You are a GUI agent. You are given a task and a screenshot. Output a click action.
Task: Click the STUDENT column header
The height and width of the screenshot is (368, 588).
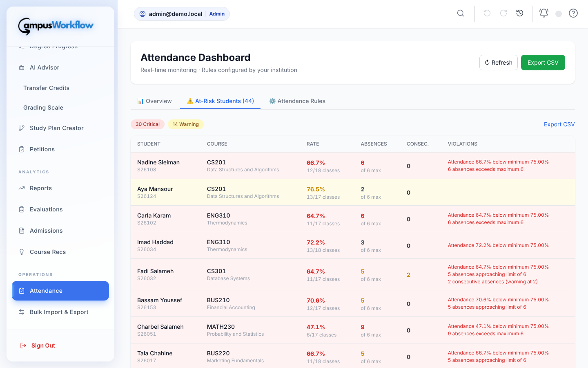(x=149, y=144)
